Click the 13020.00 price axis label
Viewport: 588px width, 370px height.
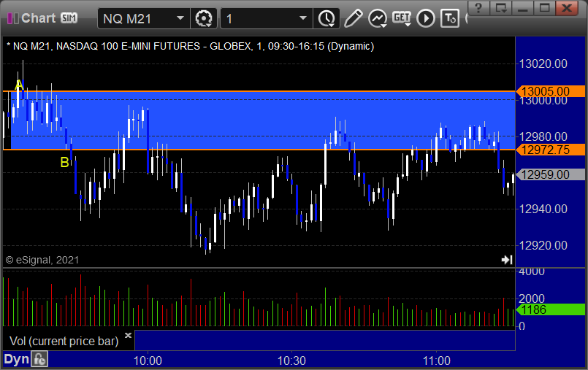(543, 63)
